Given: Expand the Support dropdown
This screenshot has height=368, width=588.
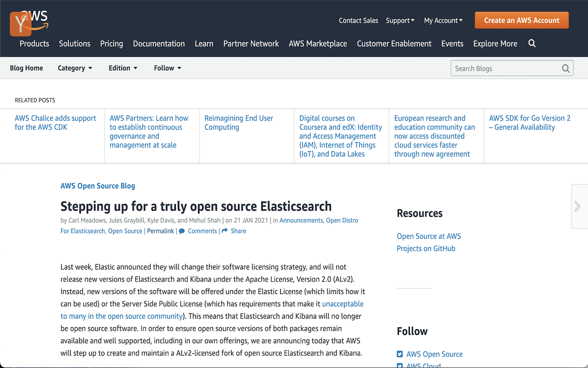Looking at the screenshot, I should [x=400, y=21].
